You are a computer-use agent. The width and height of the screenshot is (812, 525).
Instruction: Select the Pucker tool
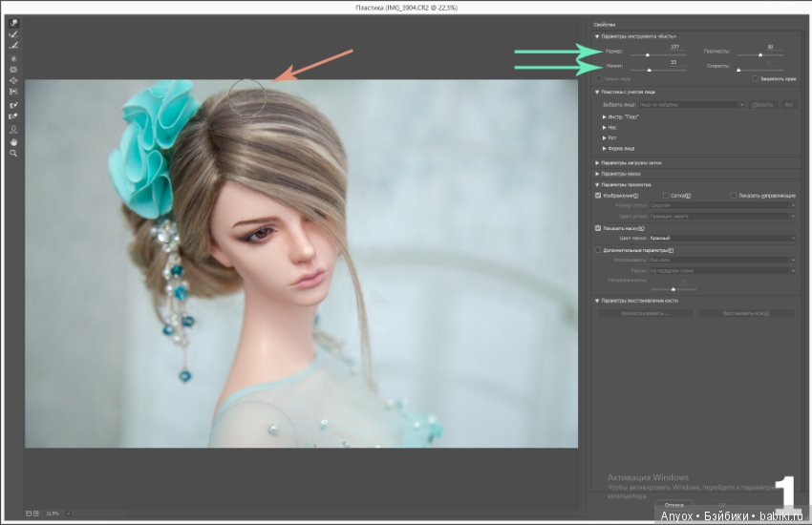(13, 70)
